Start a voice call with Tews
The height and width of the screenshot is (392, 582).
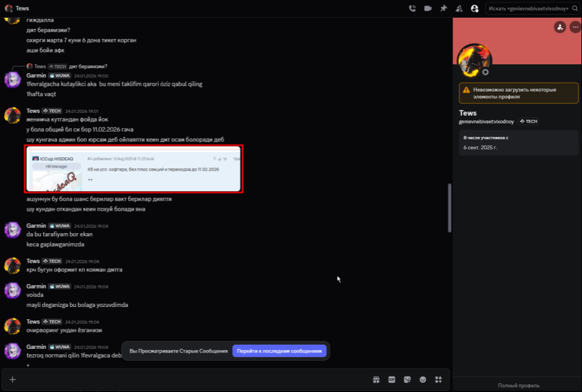point(412,8)
